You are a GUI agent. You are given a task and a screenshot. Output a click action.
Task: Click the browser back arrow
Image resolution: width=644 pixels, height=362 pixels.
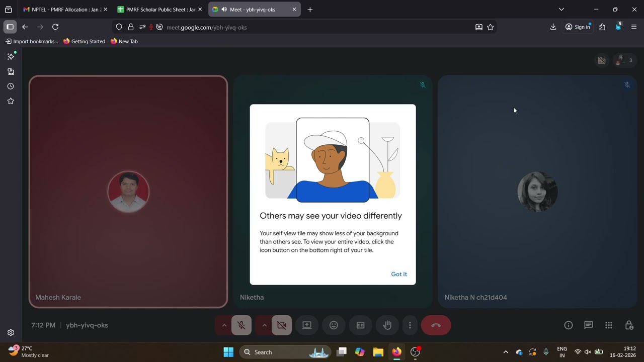[x=25, y=27]
